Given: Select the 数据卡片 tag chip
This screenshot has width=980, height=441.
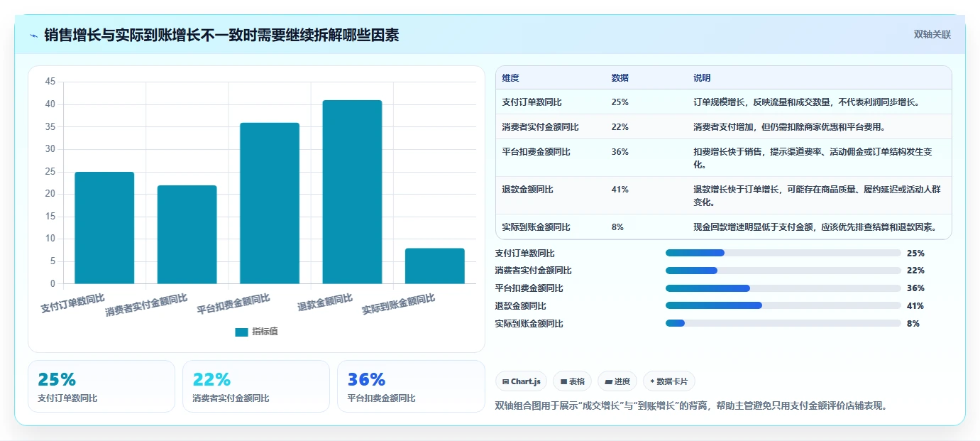Looking at the screenshot, I should pos(668,381).
